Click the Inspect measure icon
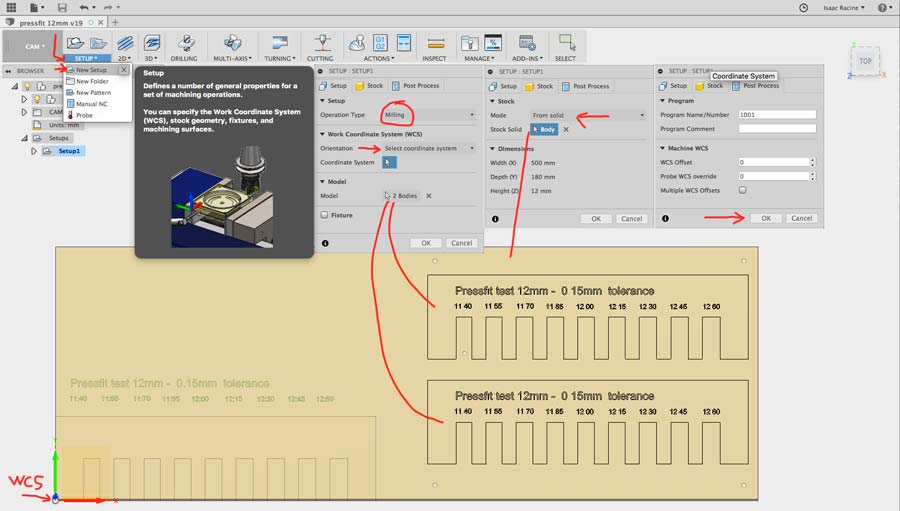The image size is (900, 511). (x=435, y=43)
